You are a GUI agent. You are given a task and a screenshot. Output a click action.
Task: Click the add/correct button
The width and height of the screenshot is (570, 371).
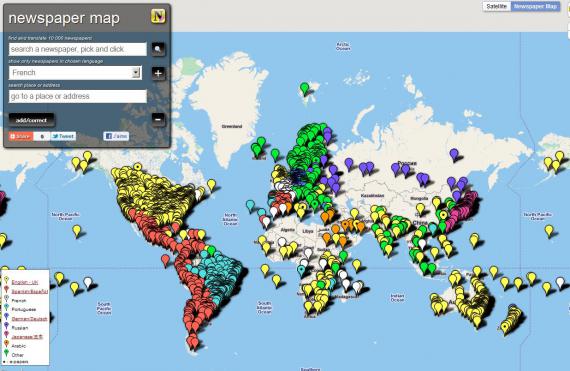[32, 120]
